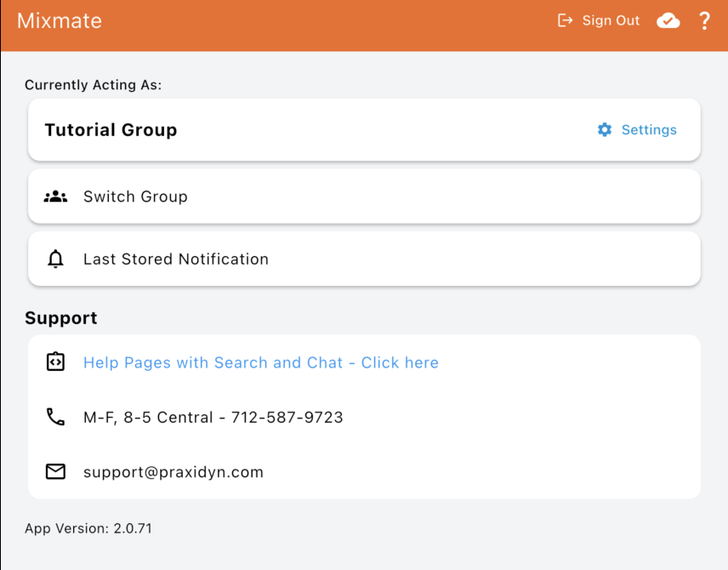This screenshot has width=728, height=570.
Task: Click the Mixmate app title
Action: (60, 20)
